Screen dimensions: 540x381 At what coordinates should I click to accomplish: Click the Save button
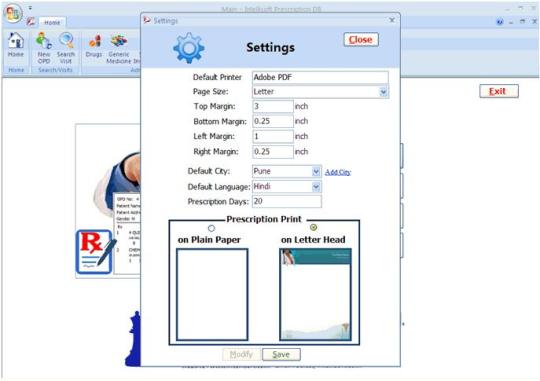point(281,354)
